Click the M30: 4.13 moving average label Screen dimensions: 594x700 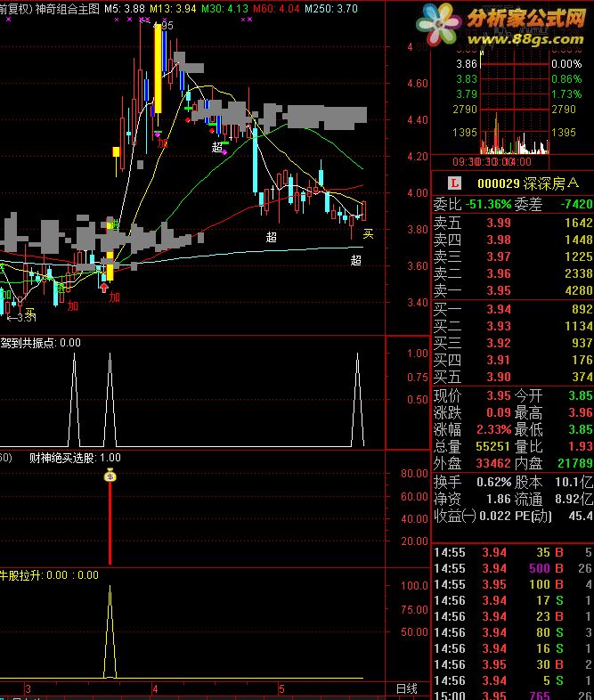[x=224, y=9]
